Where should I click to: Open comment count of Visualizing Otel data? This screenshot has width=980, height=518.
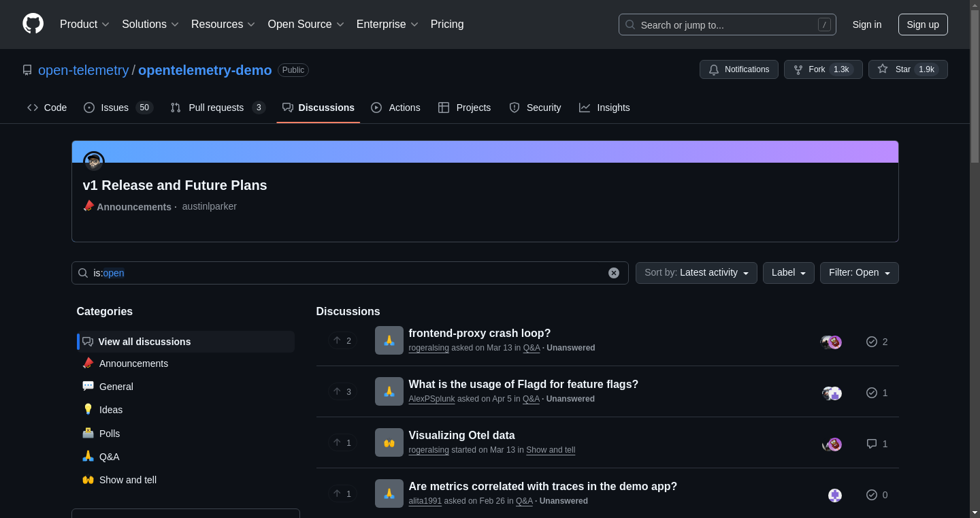pos(877,444)
